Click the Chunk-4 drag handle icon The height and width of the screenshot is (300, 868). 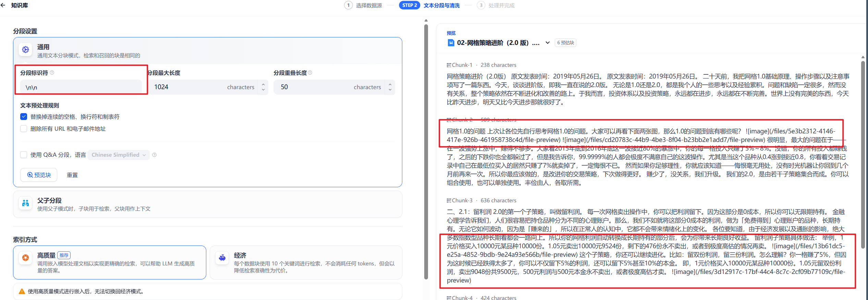449,298
